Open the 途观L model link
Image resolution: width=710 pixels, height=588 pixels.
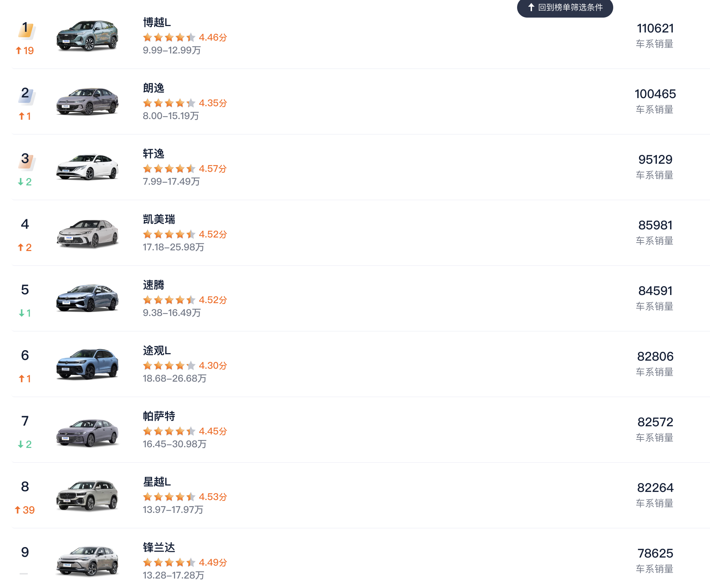tap(157, 350)
